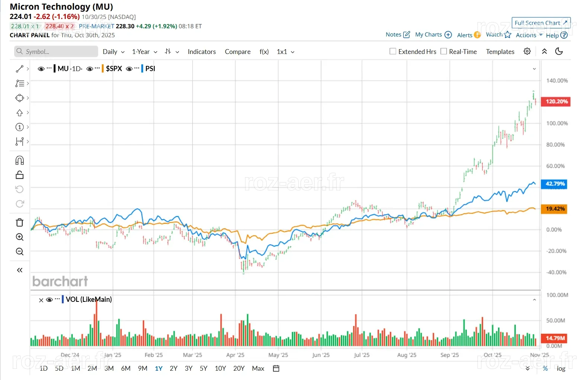
Task: Choose the geometric shapes tool
Action: coord(20,98)
